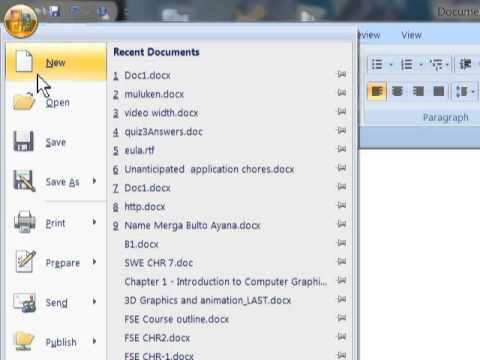The image size is (480, 360).
Task: Open the Numbering dropdown arrow
Action: click(x=421, y=64)
